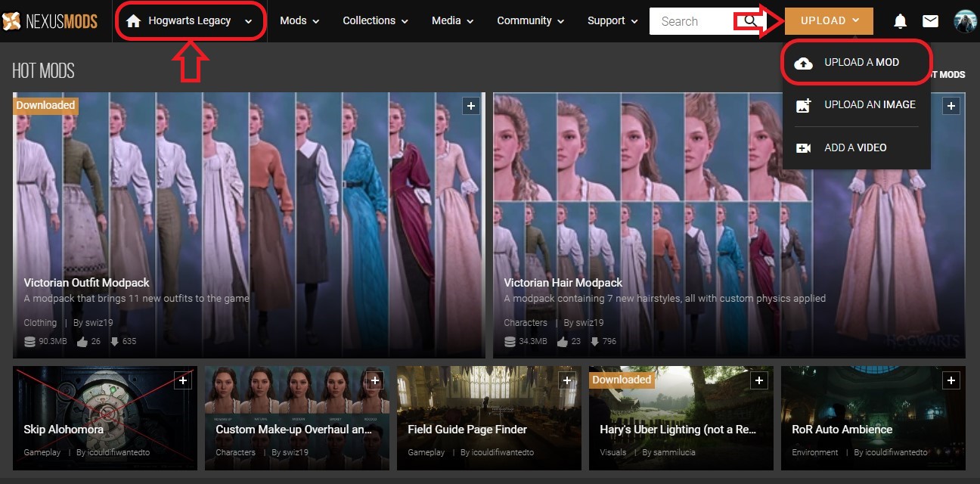Image resolution: width=980 pixels, height=484 pixels.
Task: Click the HOT MODS heading
Action: click(43, 70)
